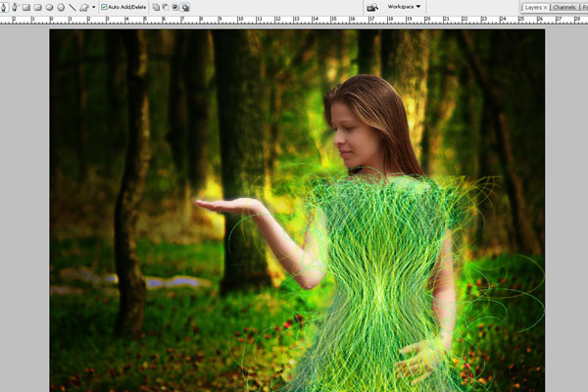Select the Pen tool in options bar
This screenshot has width=588, height=392.
tap(4, 7)
